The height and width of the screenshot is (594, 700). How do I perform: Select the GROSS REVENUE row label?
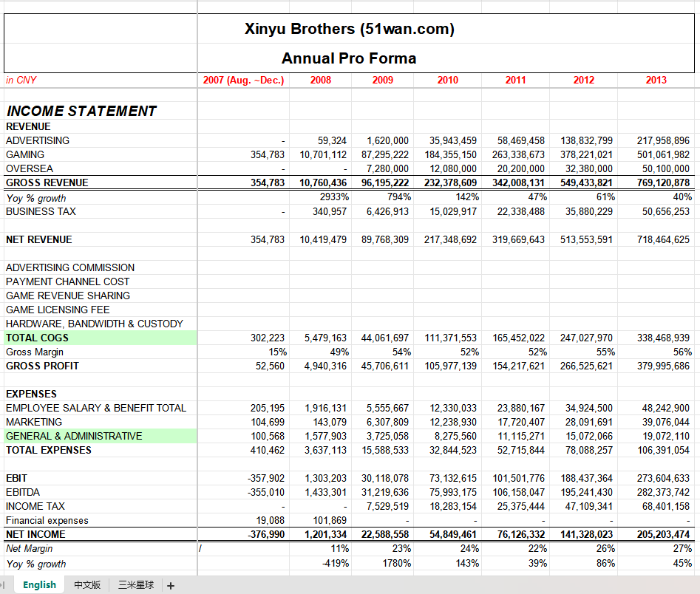click(47, 183)
